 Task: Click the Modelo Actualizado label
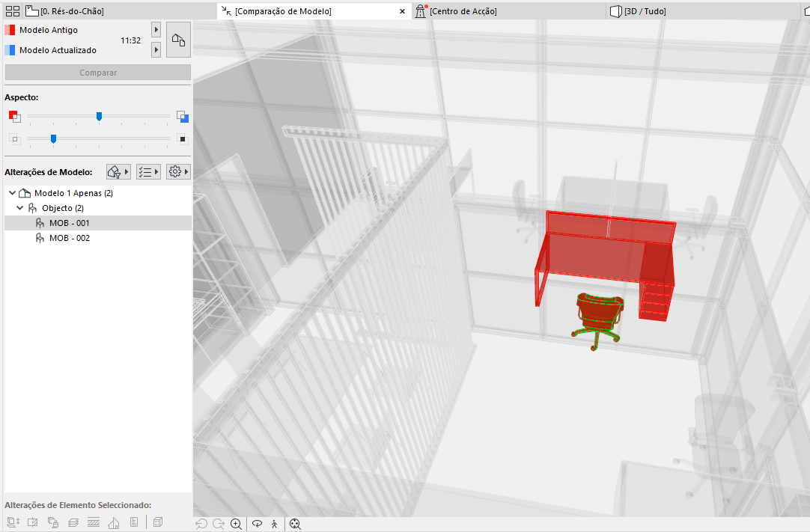click(x=58, y=50)
